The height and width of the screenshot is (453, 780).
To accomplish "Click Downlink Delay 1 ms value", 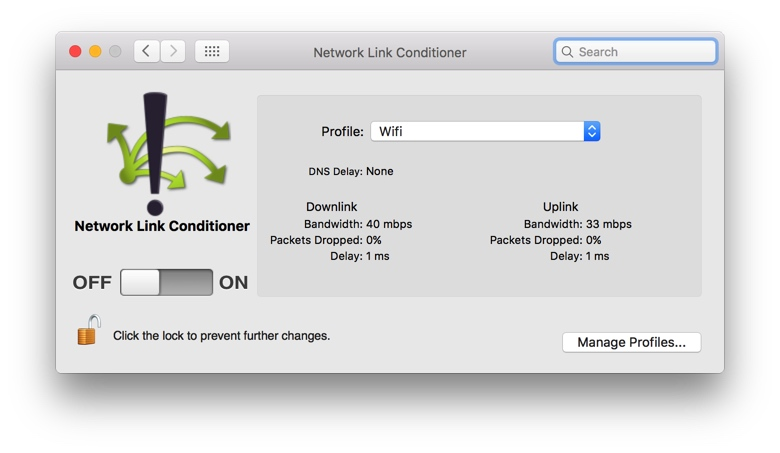I will tap(378, 256).
